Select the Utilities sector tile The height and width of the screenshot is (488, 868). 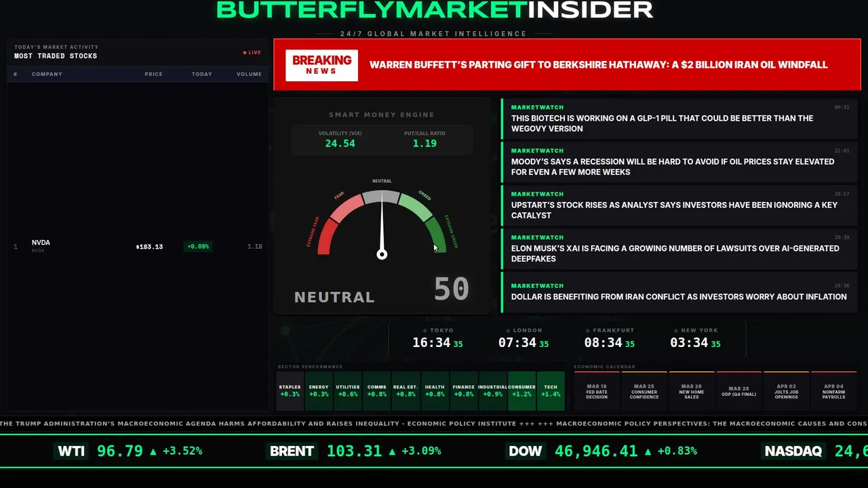[x=348, y=391]
